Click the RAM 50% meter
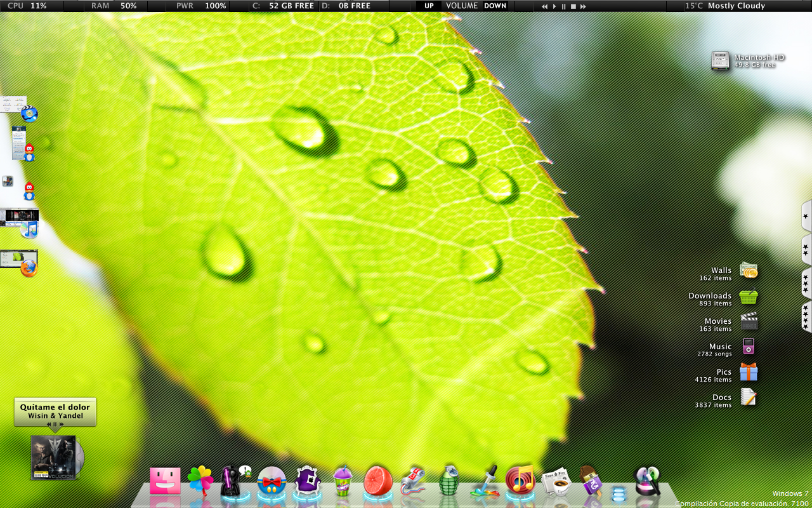This screenshot has height=508, width=812. pyautogui.click(x=114, y=6)
